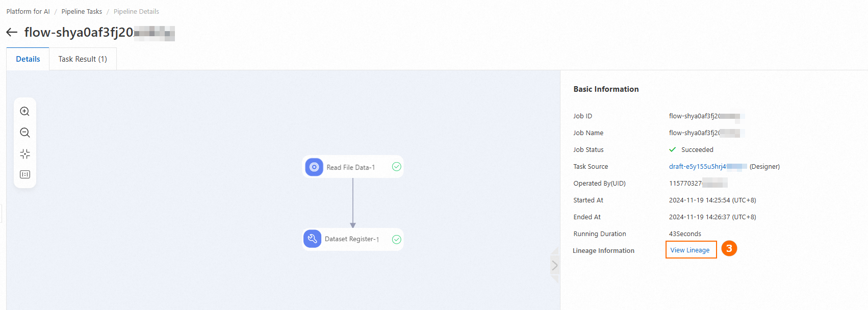This screenshot has height=310, width=868.
Task: Select the Dataset Register-1 node label
Action: point(352,239)
